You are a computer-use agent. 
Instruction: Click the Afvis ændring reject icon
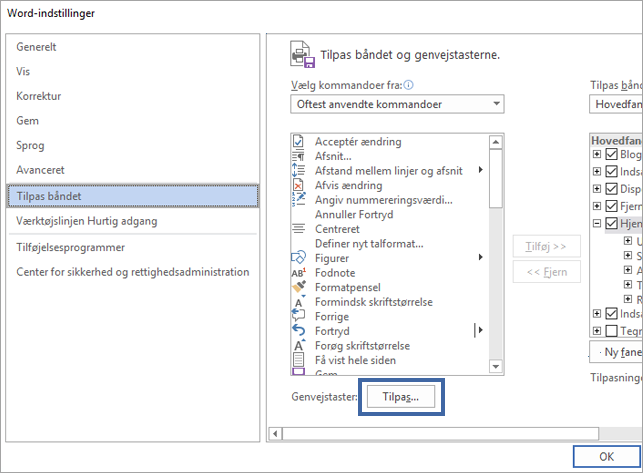pos(298,185)
